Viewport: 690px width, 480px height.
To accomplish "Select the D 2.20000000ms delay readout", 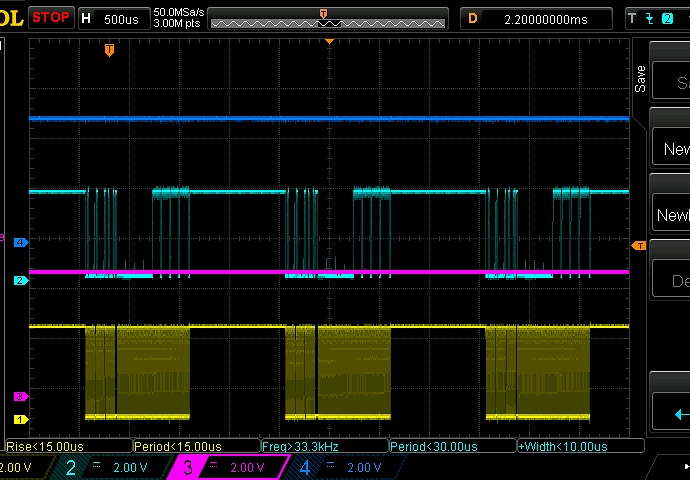I will click(536, 19).
